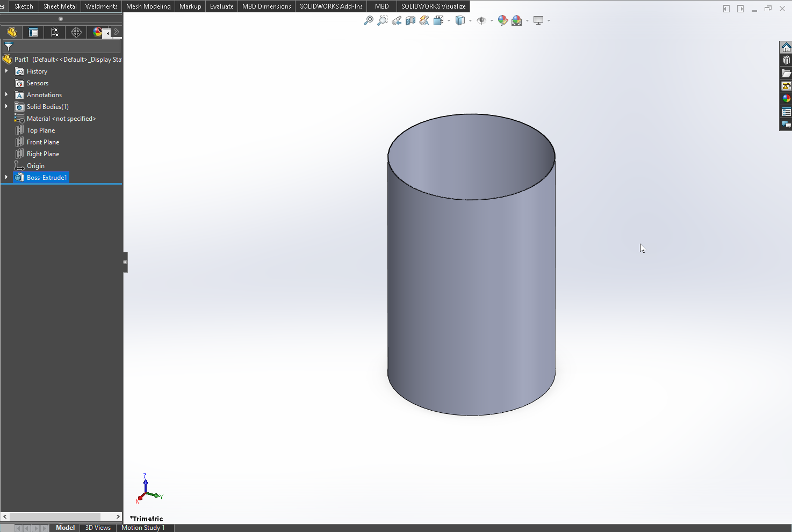Click the Previous View icon

(397, 20)
